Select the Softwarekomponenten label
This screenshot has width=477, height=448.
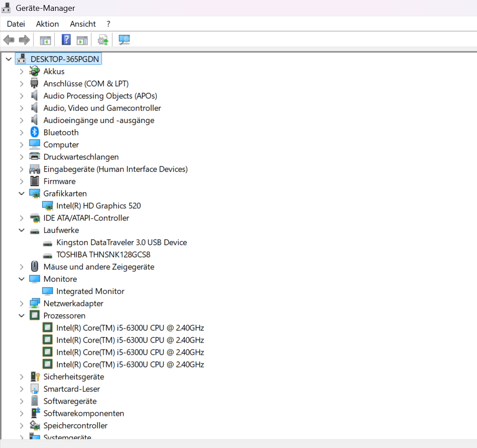click(x=84, y=413)
